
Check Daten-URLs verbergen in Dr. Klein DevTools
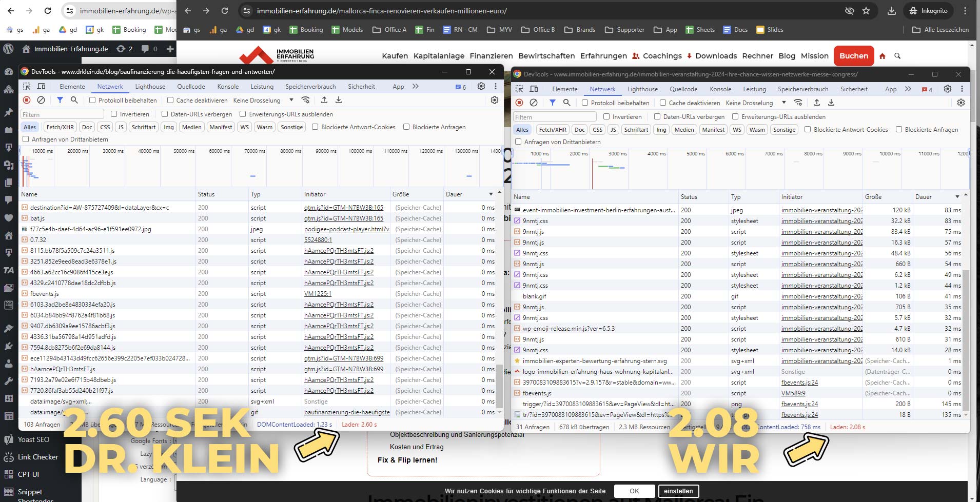(x=165, y=114)
